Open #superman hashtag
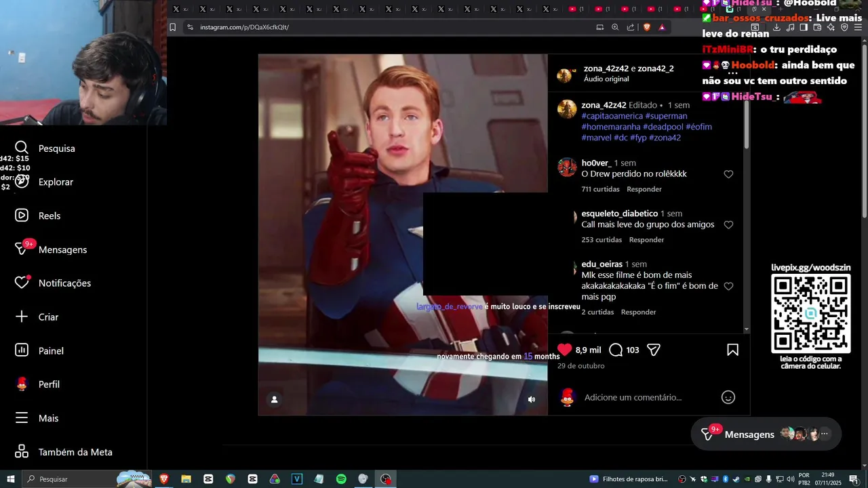The width and height of the screenshot is (868, 488). 666,116
